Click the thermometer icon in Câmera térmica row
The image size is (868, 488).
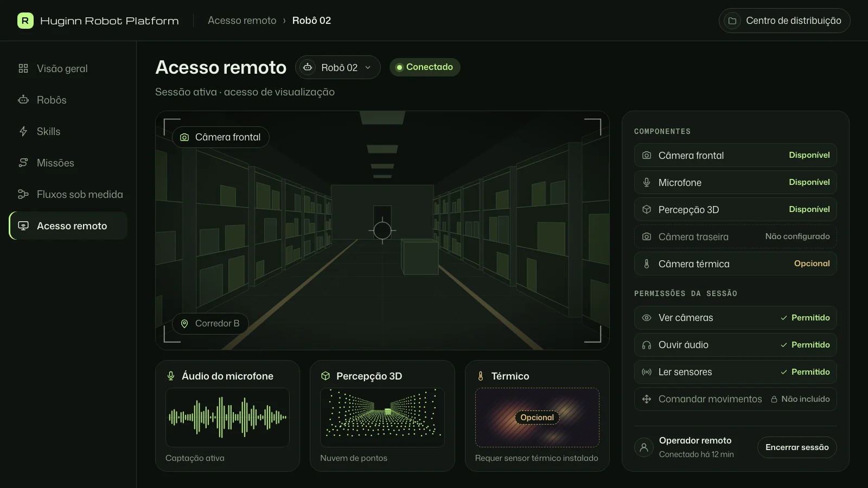(x=647, y=264)
